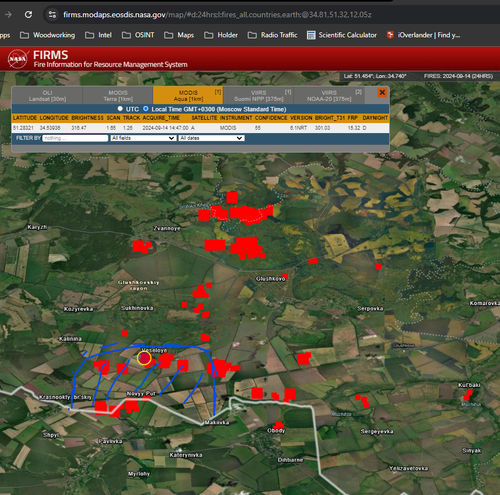Click the NASA logo in header

tap(18, 59)
